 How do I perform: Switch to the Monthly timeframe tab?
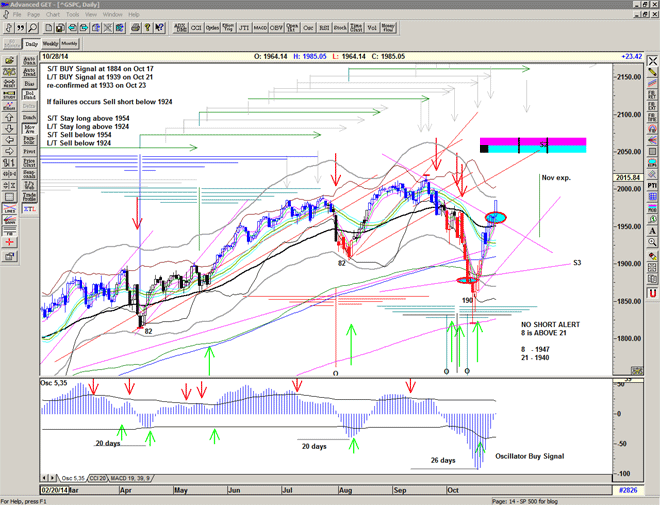(x=70, y=45)
